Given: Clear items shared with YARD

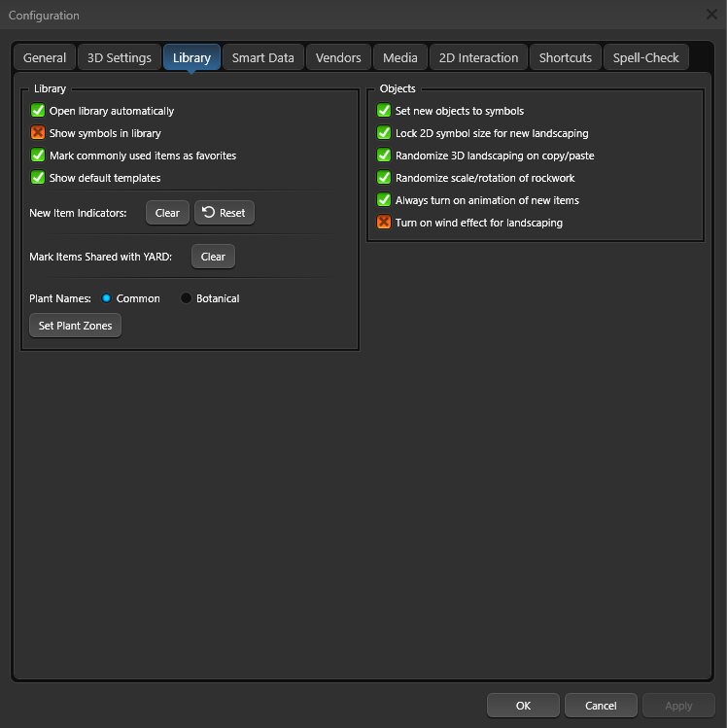Looking at the screenshot, I should click(213, 257).
